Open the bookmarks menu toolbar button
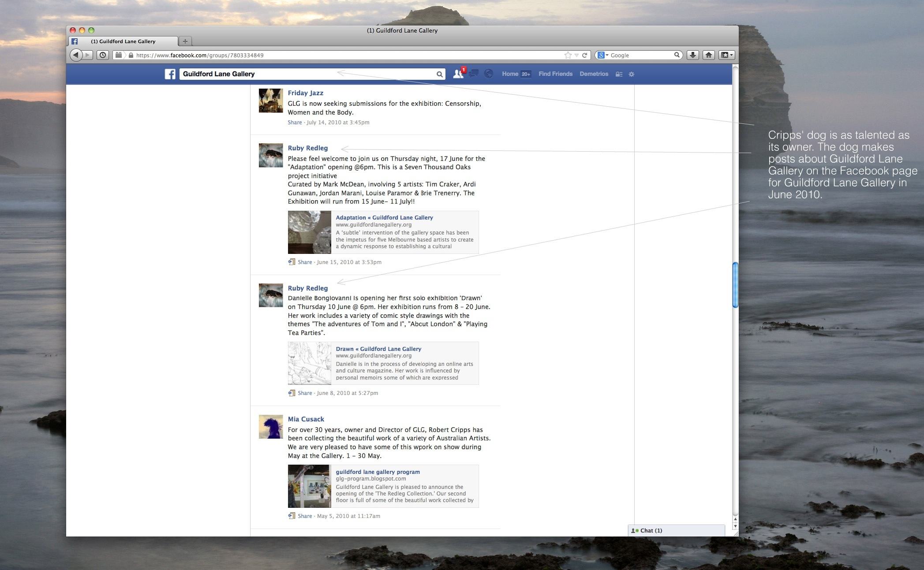This screenshot has height=570, width=924. pyautogui.click(x=726, y=55)
